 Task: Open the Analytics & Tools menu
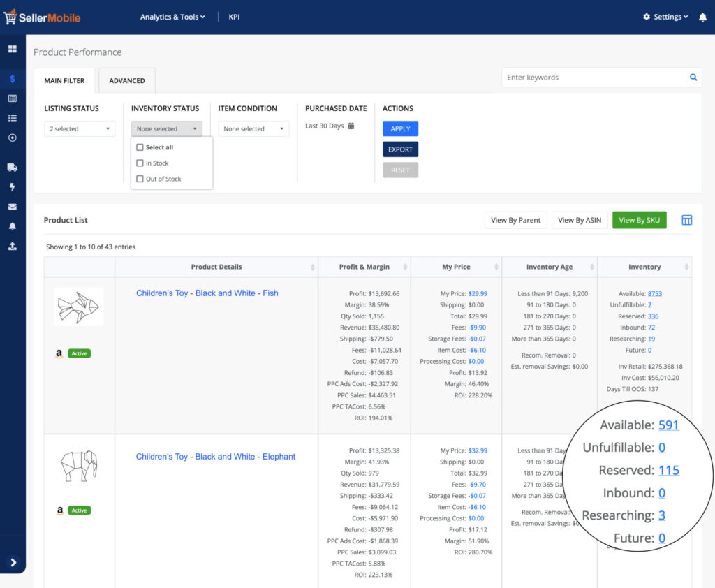pos(172,17)
